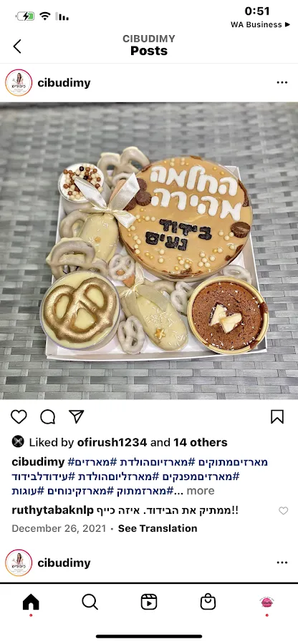Share the post via paper plane icon
Screen dimensions: 298x644
coord(77,416)
